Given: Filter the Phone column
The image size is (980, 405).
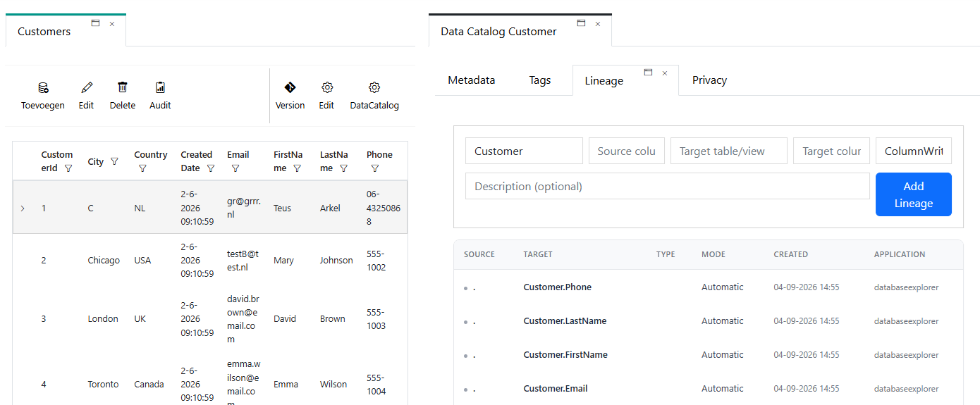Looking at the screenshot, I should 375,168.
